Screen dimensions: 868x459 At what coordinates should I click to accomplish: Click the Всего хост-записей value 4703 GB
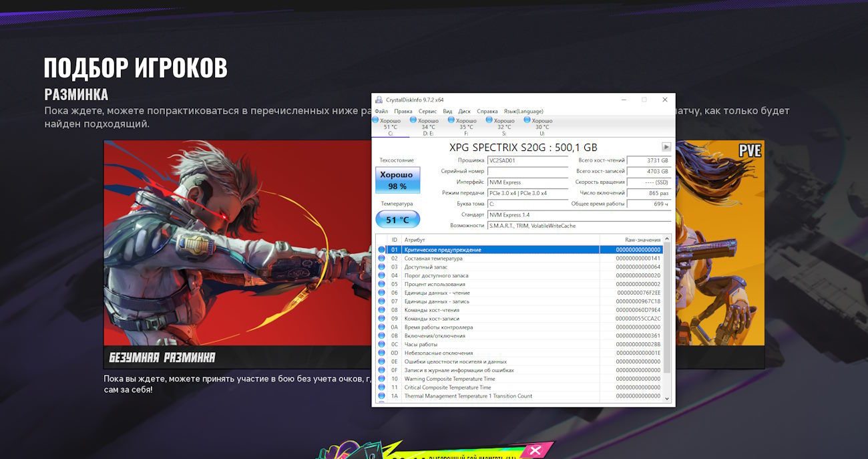click(x=648, y=171)
